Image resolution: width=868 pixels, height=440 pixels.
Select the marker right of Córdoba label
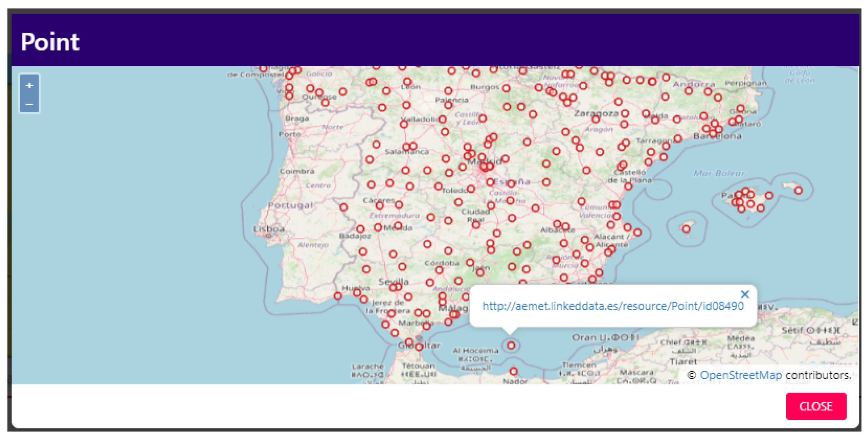pyautogui.click(x=470, y=262)
